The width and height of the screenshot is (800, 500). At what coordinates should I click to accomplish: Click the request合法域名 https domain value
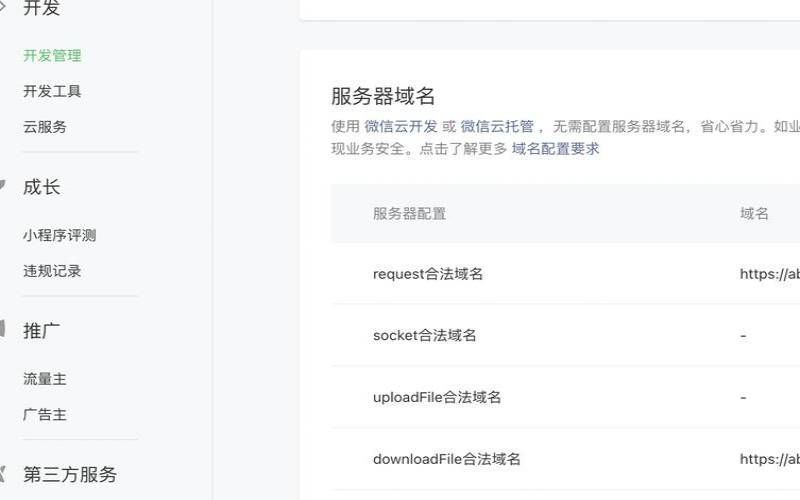click(770, 274)
